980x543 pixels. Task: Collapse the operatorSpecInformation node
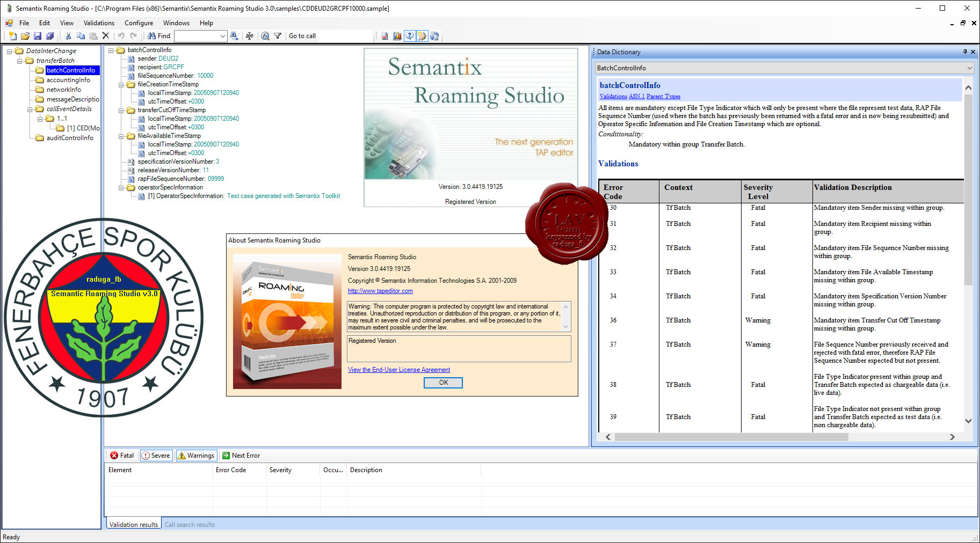(121, 187)
